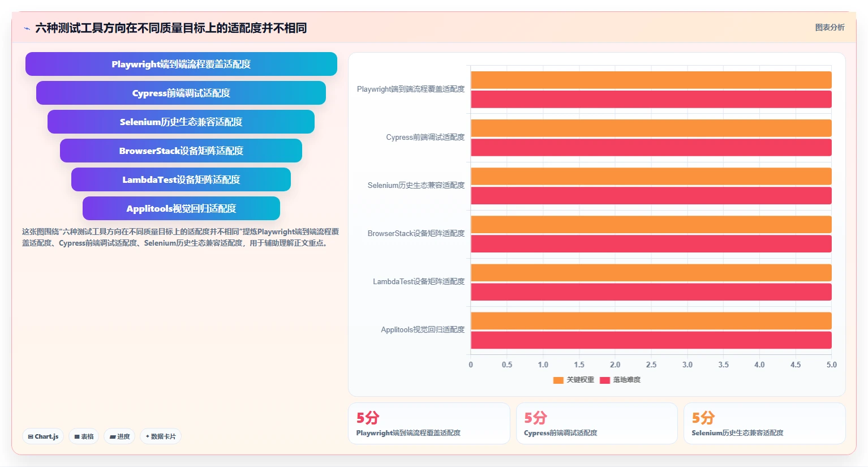Click the 图表分析 label in the header
This screenshot has height=467, width=868.
830,27
